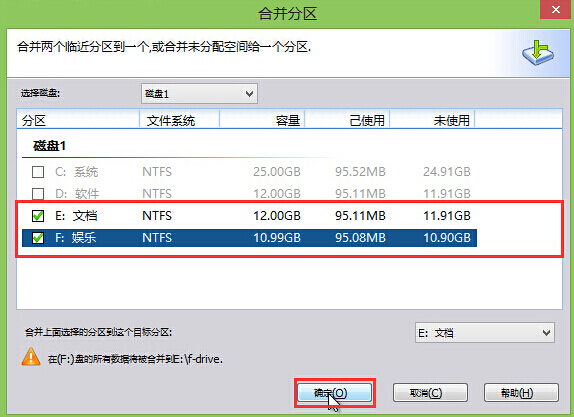Tick the C: 系统 partition checkbox
This screenshot has height=417, width=574.
(38, 172)
